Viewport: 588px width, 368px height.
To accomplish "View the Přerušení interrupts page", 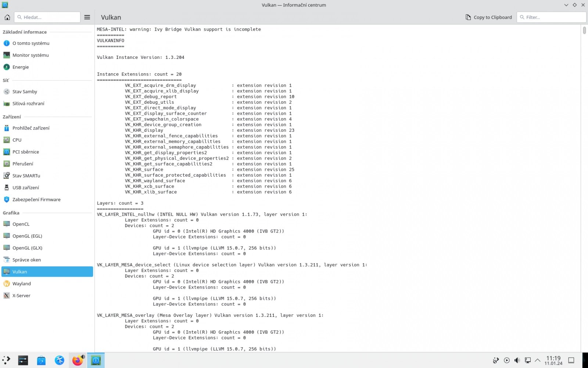I will (x=47, y=164).
